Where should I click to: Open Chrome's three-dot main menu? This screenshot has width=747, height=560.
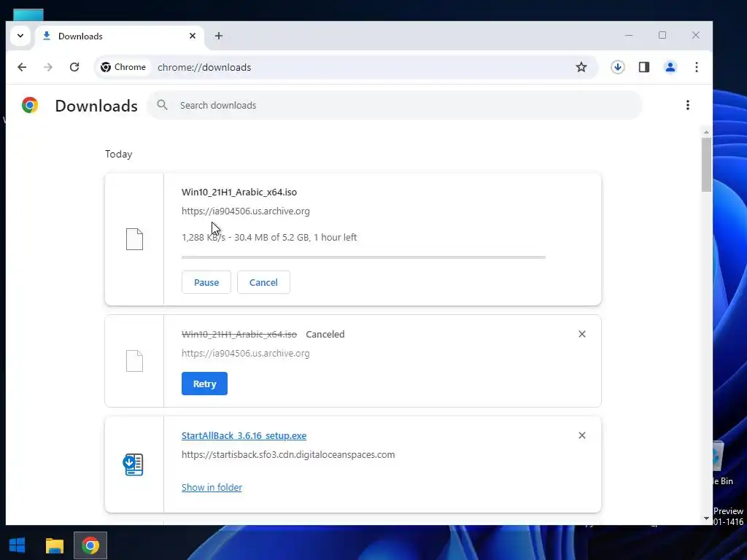tap(697, 67)
